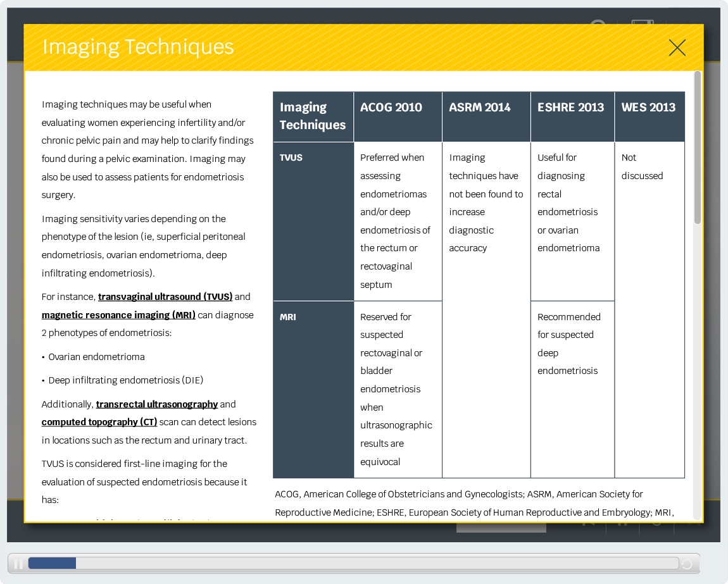Screen dimensions: 728x584
Task: Close the Imaging Techniques popup
Action: point(677,47)
